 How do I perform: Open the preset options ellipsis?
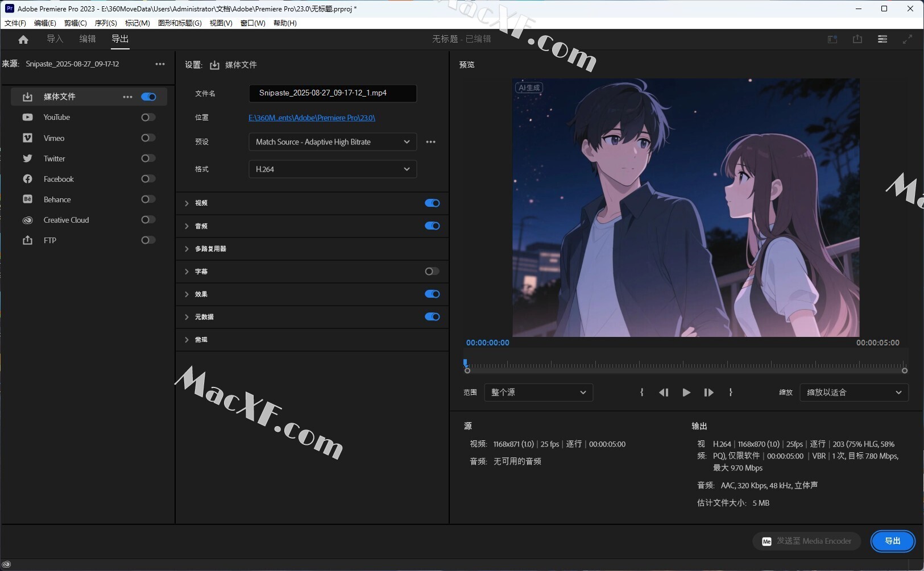431,142
